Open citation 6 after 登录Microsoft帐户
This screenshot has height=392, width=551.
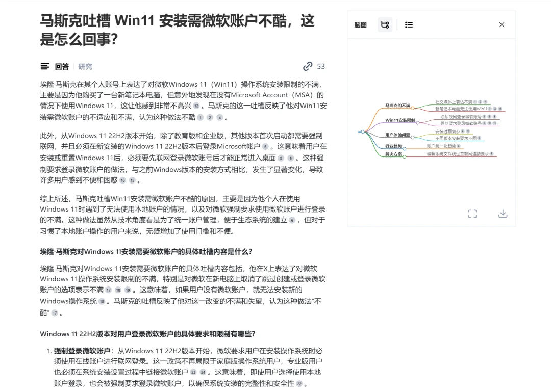[265, 147]
